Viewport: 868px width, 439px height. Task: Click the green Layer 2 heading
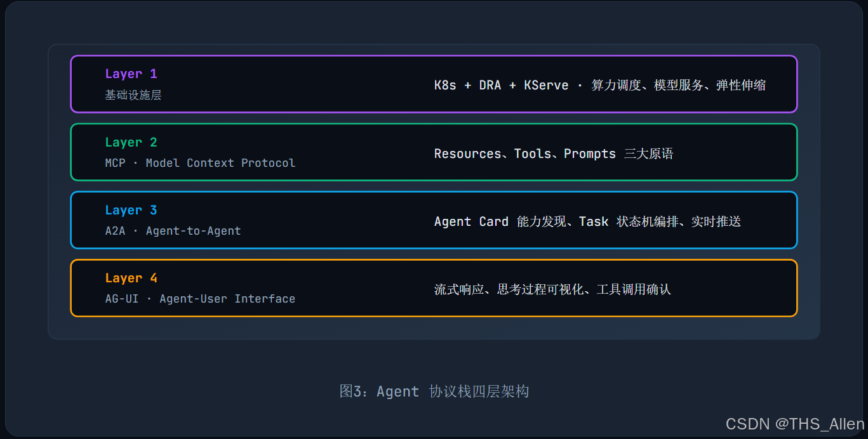(131, 142)
